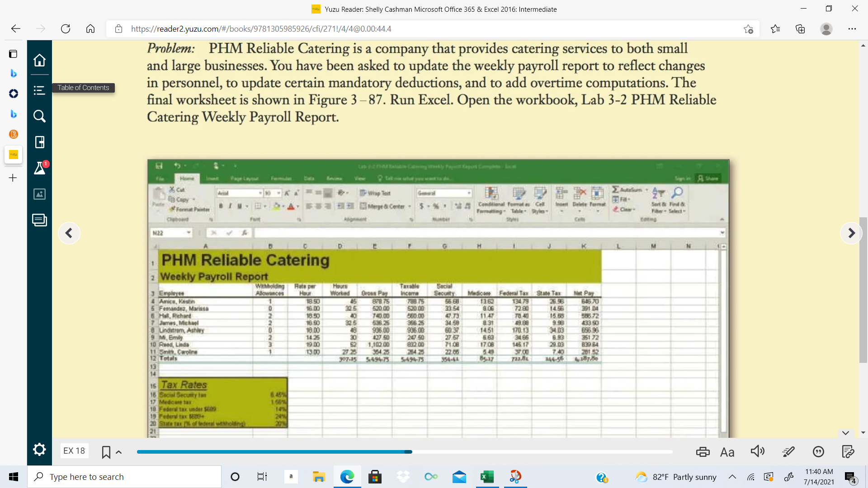
Task: Go to the previous page arrow
Action: click(69, 233)
